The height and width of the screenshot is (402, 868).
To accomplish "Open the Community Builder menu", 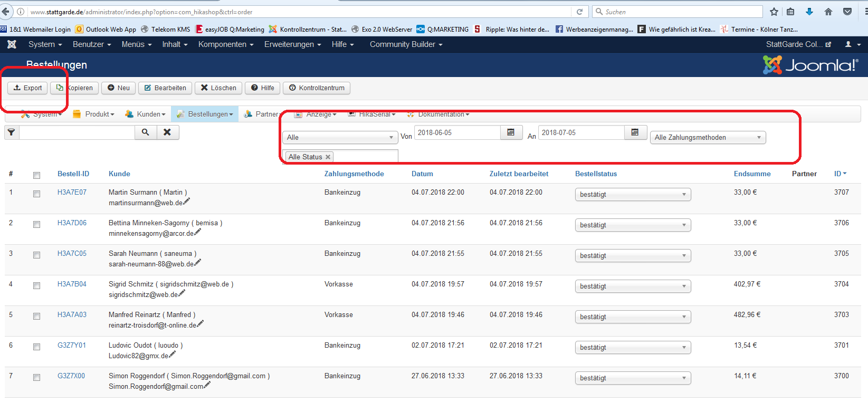I will [x=406, y=44].
